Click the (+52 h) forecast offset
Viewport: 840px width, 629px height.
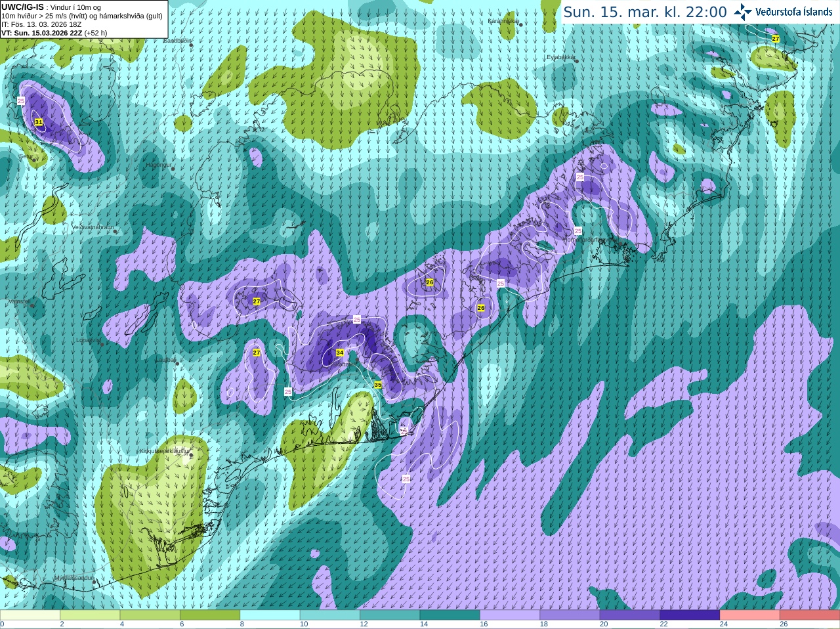click(96, 33)
